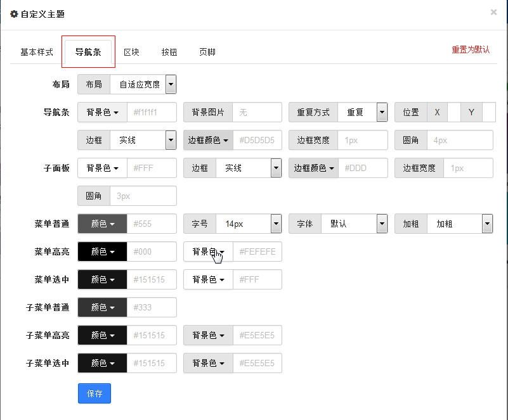
Task: Click the #FEFEFE background color field
Action: click(x=257, y=251)
